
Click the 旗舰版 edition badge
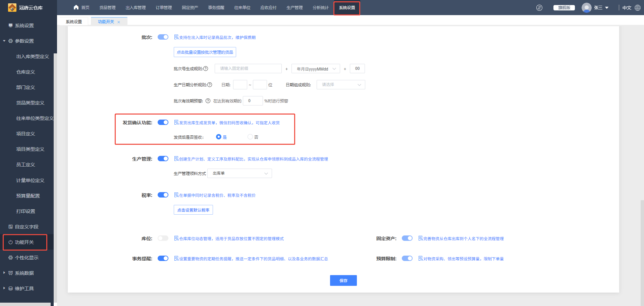pyautogui.click(x=564, y=8)
